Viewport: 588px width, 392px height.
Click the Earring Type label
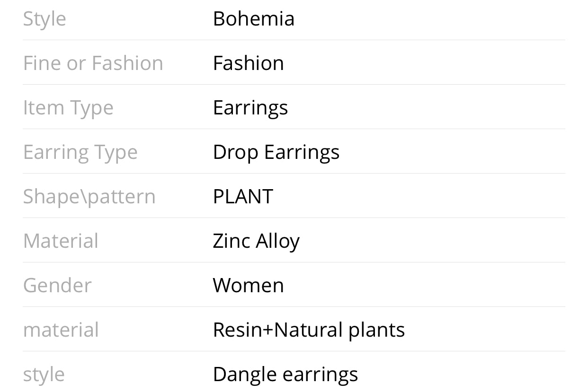80,153
